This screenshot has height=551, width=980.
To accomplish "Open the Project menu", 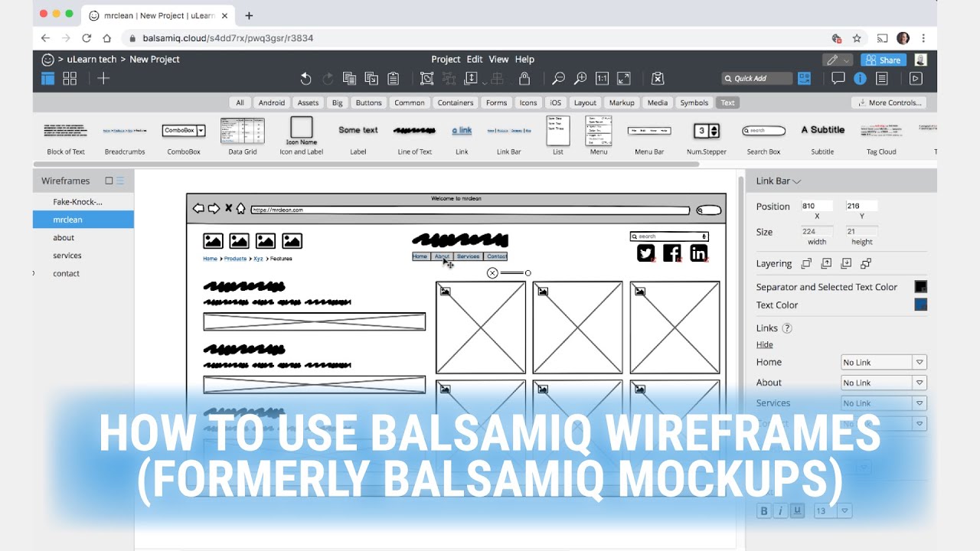I will click(x=446, y=59).
